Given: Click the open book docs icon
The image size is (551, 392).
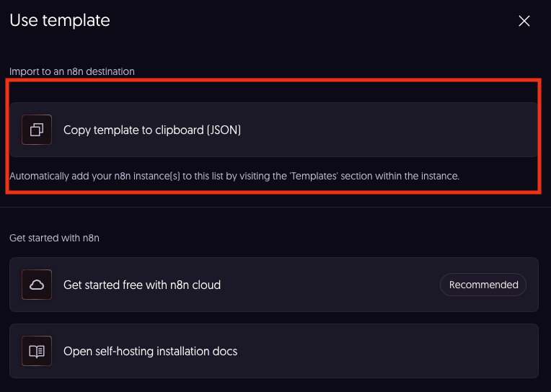Looking at the screenshot, I should tap(37, 351).
